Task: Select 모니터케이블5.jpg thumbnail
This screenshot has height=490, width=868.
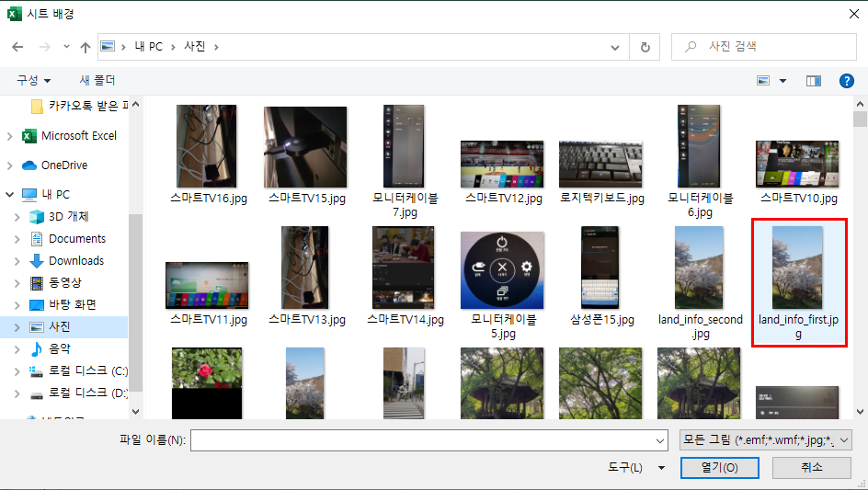Action: click(x=502, y=270)
